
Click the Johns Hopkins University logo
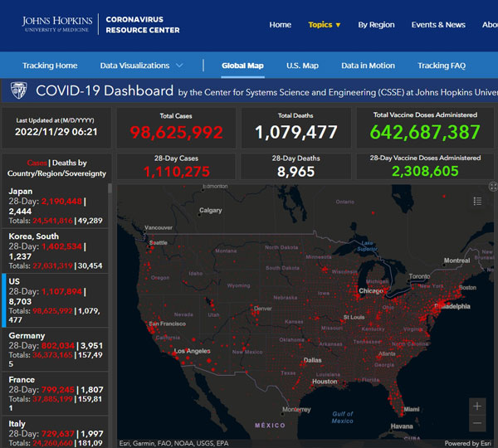57,24
